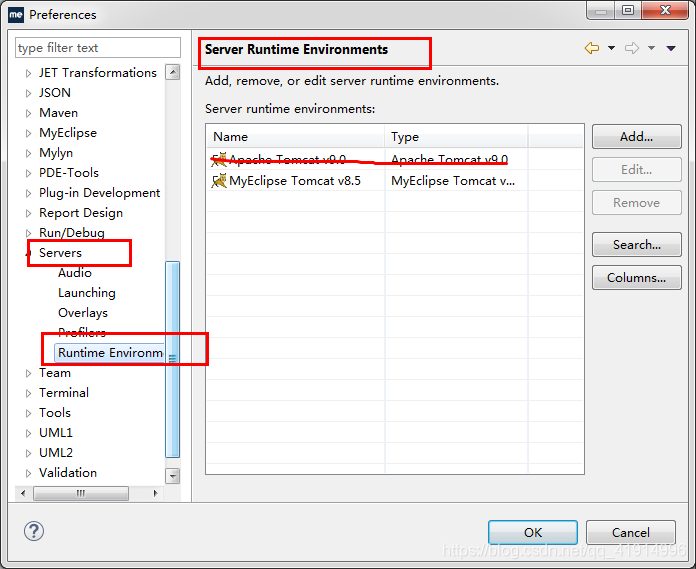
Task: Select the MyEclipse Tomcat v8.5 row name
Action: [295, 181]
